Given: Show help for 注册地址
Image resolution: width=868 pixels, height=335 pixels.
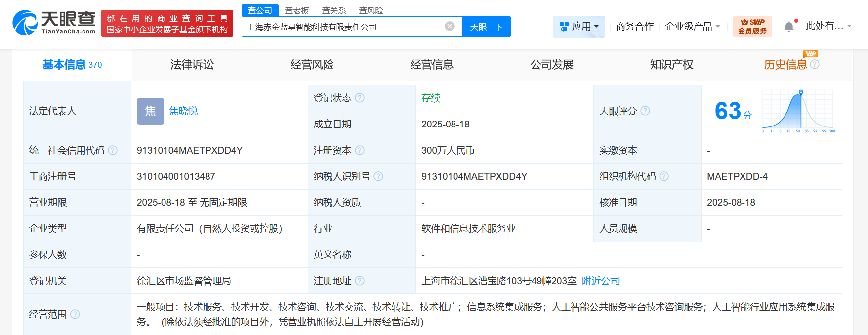Looking at the screenshot, I should (x=360, y=281).
